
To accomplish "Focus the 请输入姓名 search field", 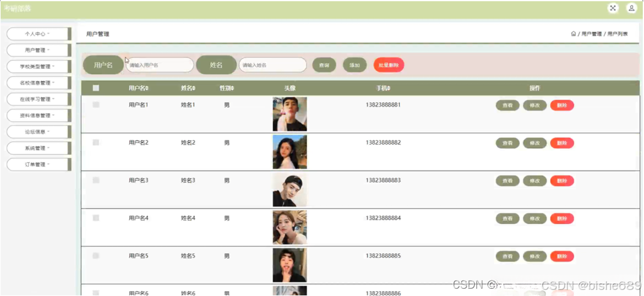I will pyautogui.click(x=273, y=65).
